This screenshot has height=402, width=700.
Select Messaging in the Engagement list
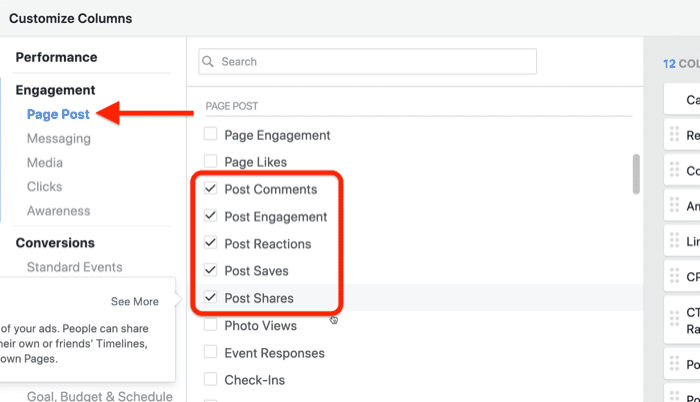pos(58,139)
